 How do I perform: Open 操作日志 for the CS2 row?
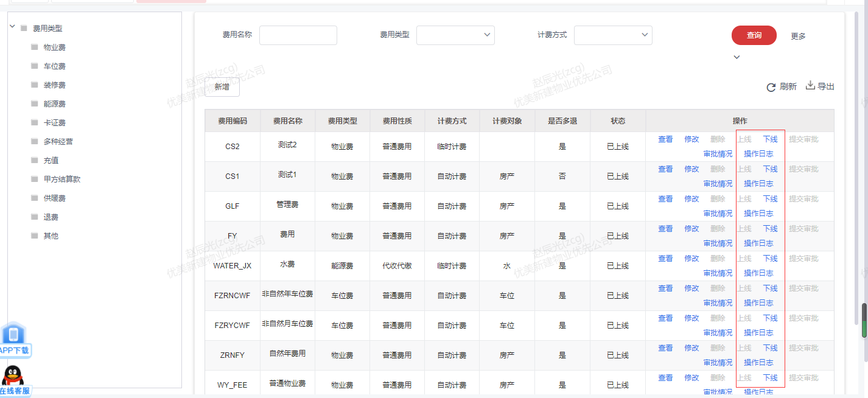point(758,154)
